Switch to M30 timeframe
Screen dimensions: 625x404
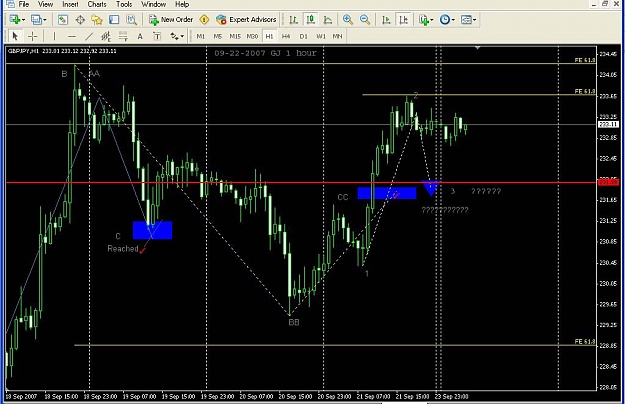pos(252,36)
